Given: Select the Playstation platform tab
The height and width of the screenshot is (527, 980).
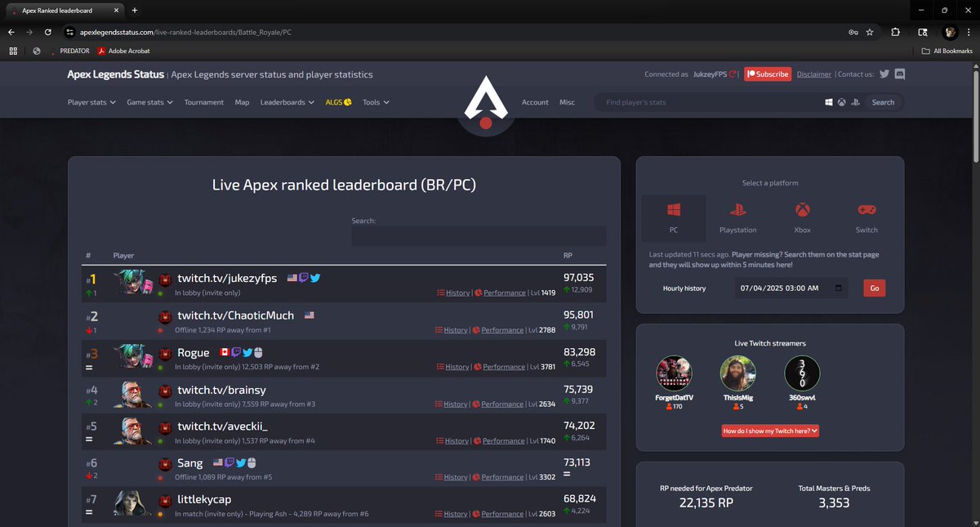Looking at the screenshot, I should coord(738,218).
